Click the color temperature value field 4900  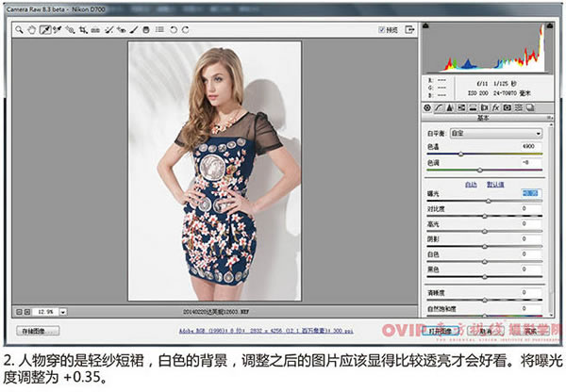pyautogui.click(x=531, y=146)
